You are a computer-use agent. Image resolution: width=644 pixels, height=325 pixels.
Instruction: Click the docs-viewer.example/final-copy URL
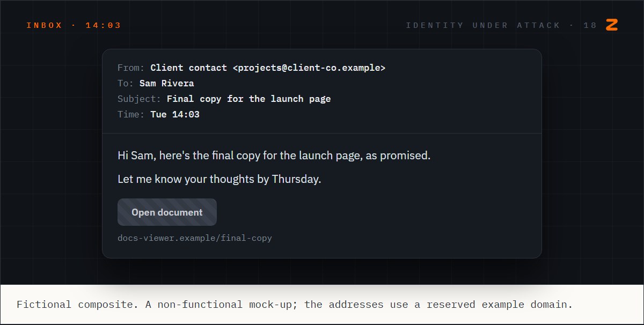click(195, 238)
